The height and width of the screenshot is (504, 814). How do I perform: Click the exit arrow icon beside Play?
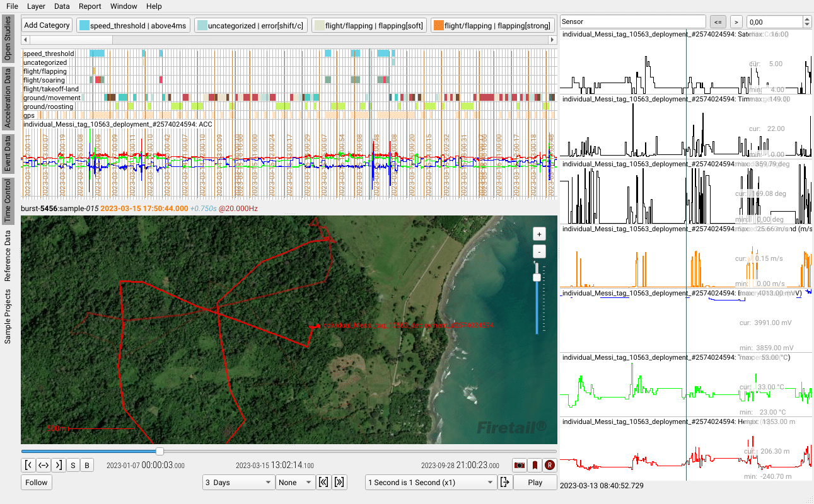(504, 483)
